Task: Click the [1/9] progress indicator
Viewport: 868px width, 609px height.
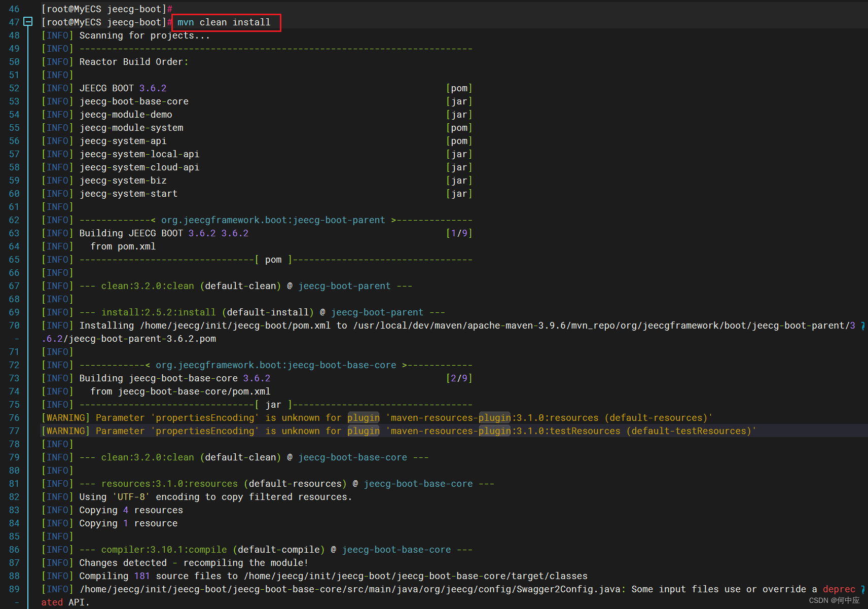Action: (459, 233)
